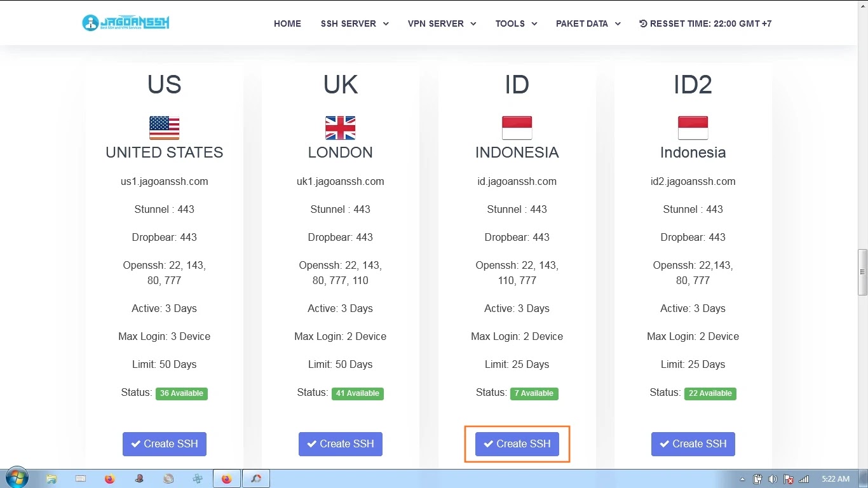Click the Show desktop strip at the taskbar end
This screenshot has width=868, height=488.
click(864, 479)
